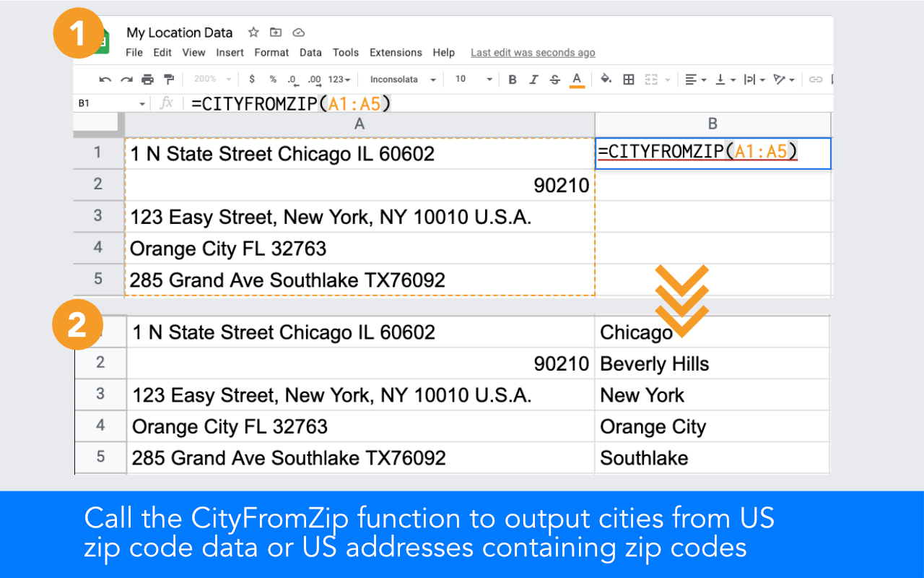Open the Name box B1 dropdown arrow
The image size is (924, 578).
click(x=142, y=104)
